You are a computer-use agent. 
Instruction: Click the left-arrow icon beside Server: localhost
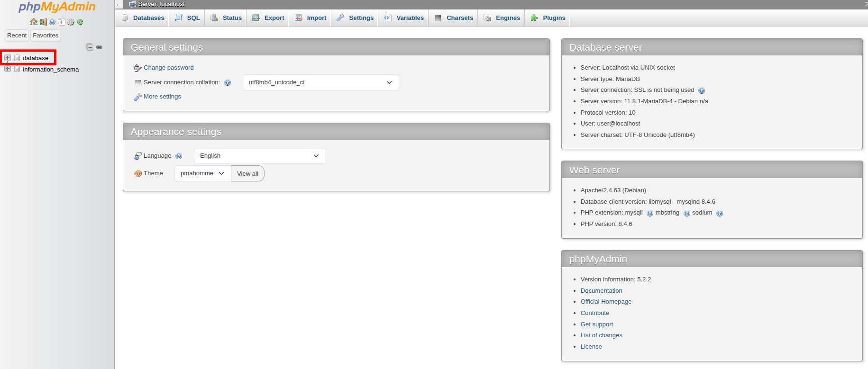click(119, 4)
